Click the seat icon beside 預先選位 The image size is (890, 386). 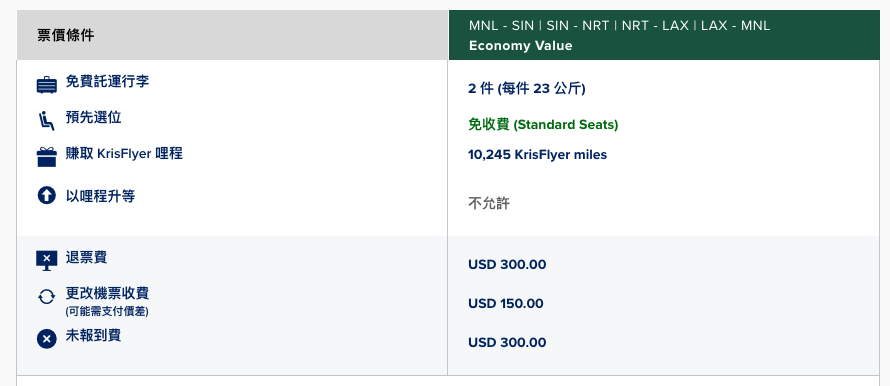click(x=47, y=121)
